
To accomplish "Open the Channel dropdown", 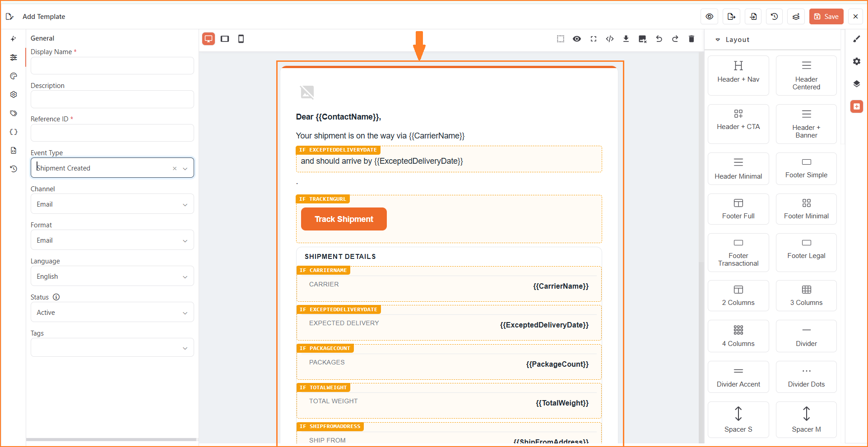I will 112,204.
